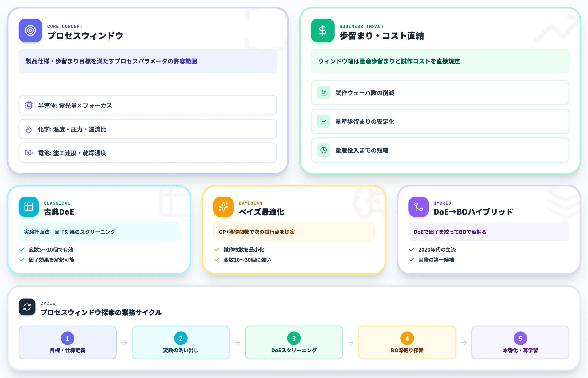Click the 古典DoE heading
This screenshot has width=588, height=378.
tap(59, 212)
